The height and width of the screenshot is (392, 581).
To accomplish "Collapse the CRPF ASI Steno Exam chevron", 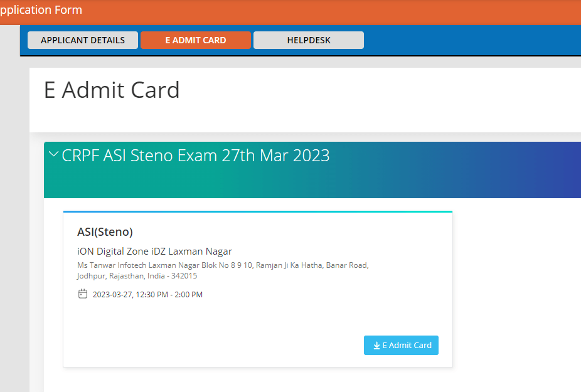I will click(53, 154).
